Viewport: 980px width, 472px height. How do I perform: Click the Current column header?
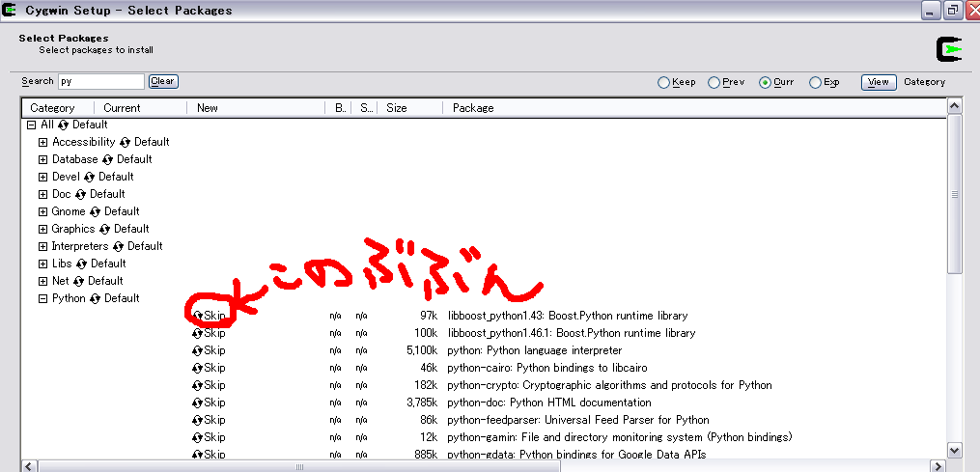point(141,108)
